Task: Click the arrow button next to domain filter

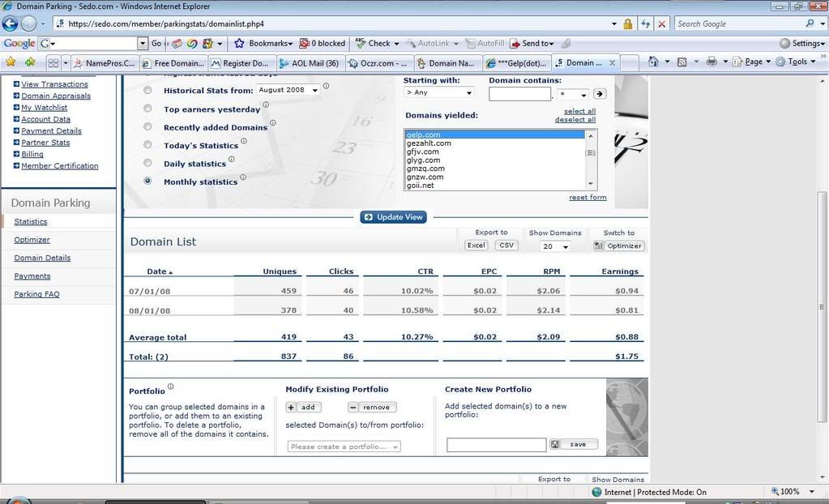Action: (600, 94)
